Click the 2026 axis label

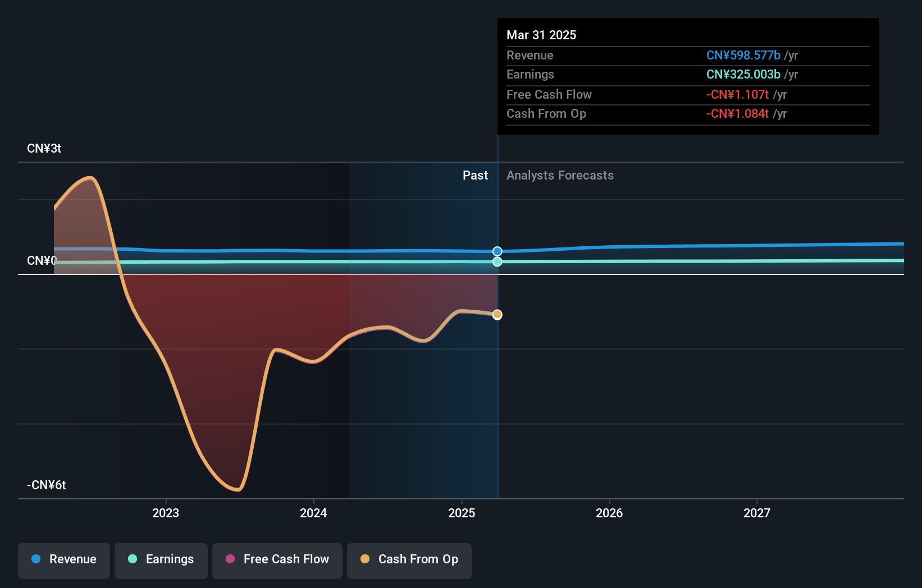[609, 513]
